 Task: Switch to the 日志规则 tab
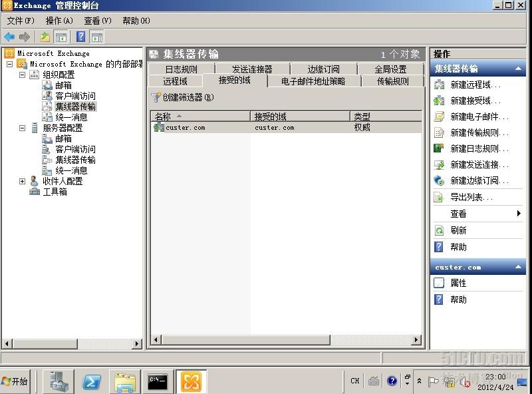[x=181, y=69]
